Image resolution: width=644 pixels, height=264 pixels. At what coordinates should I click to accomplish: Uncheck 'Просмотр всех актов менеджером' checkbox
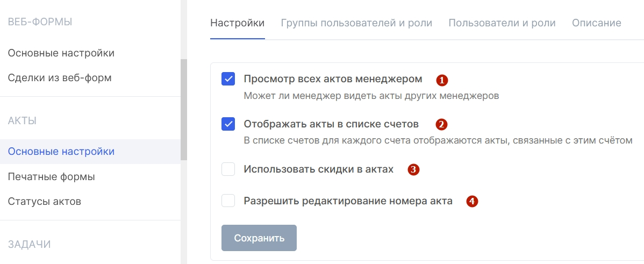(228, 79)
